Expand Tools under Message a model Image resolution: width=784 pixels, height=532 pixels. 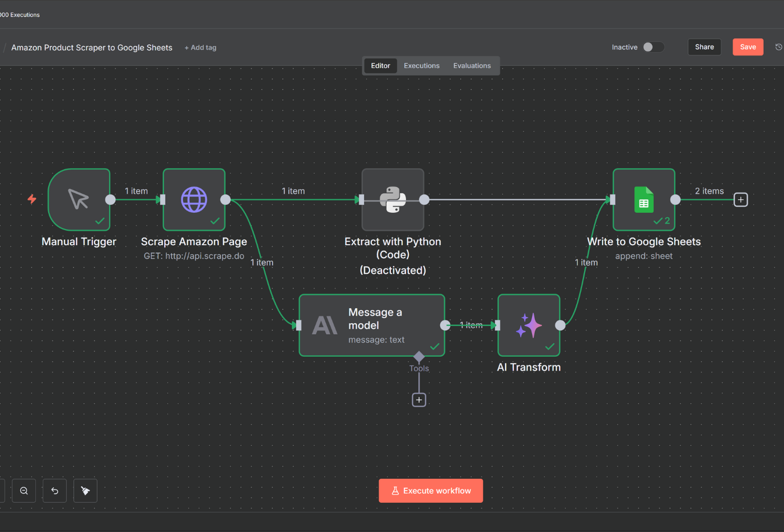(419, 399)
